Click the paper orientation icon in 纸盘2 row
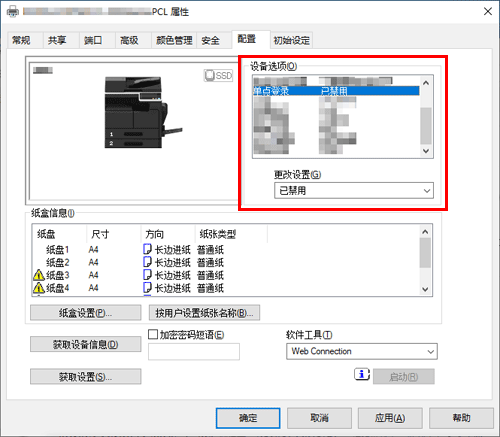Viewport: 500px width, 437px height. coord(147,262)
